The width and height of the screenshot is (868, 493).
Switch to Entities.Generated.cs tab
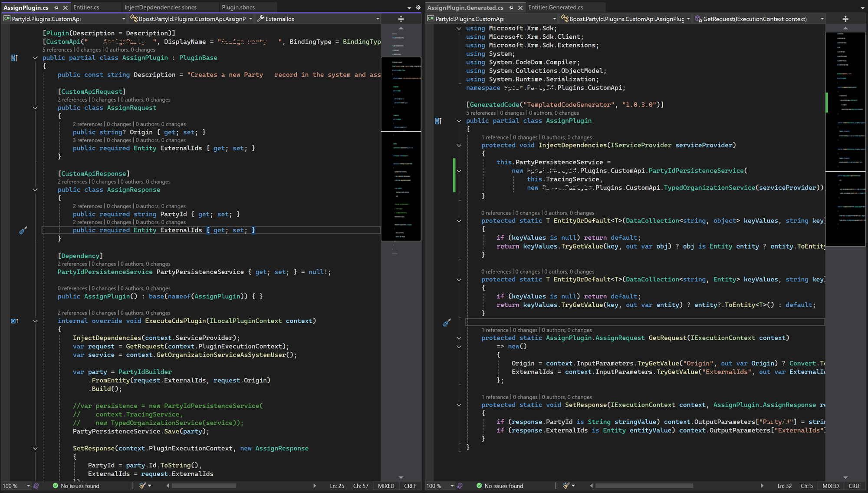click(556, 7)
